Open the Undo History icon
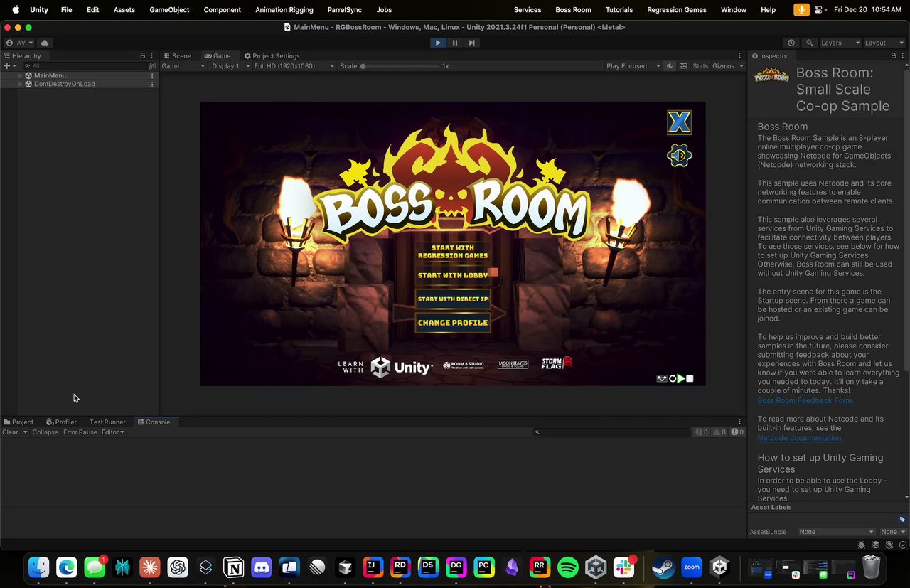This screenshot has height=588, width=910. 791,43
